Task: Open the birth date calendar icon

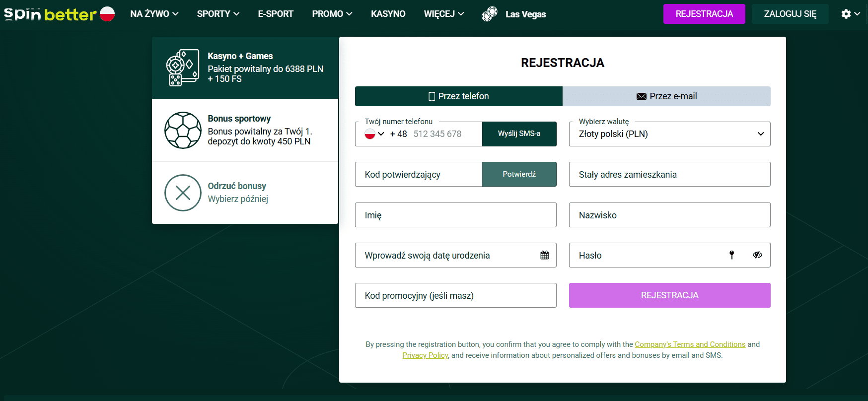Action: click(x=544, y=255)
